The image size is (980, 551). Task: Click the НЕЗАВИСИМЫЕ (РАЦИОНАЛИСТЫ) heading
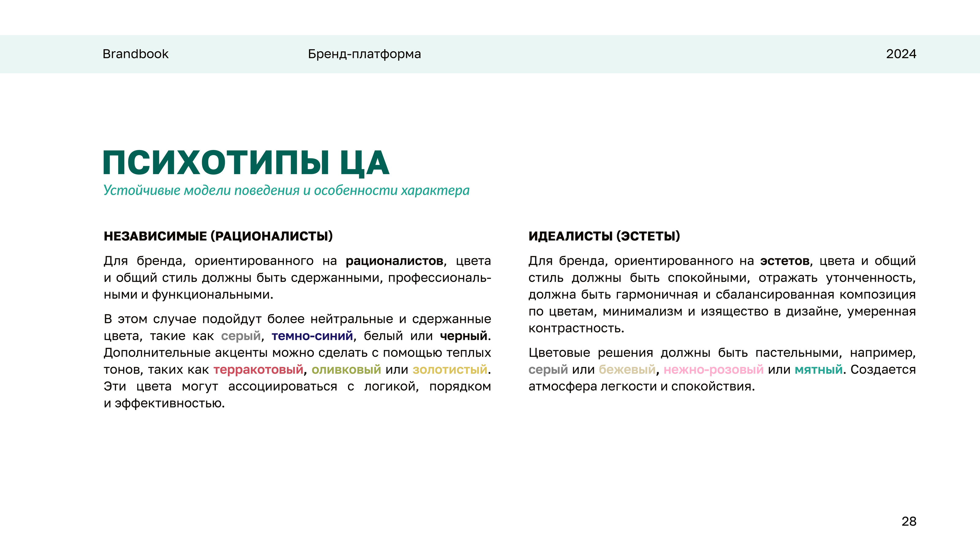click(x=218, y=236)
